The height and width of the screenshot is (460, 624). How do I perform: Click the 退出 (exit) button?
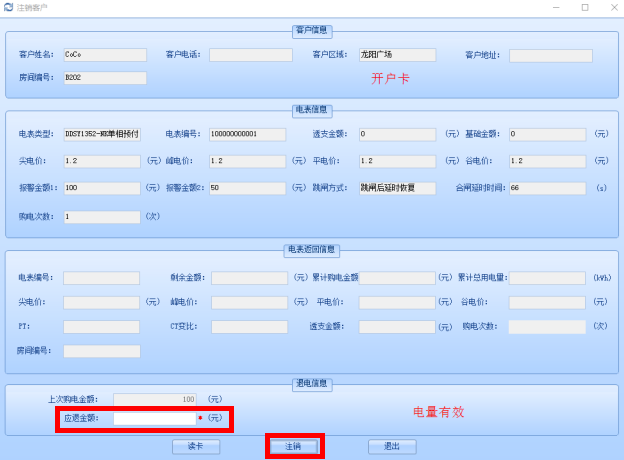point(391,447)
